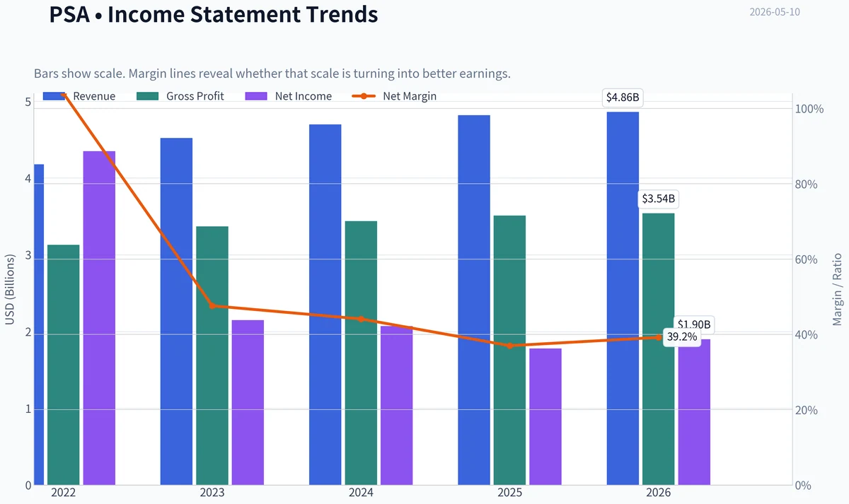Click the $1.90B net income data label

click(x=694, y=325)
